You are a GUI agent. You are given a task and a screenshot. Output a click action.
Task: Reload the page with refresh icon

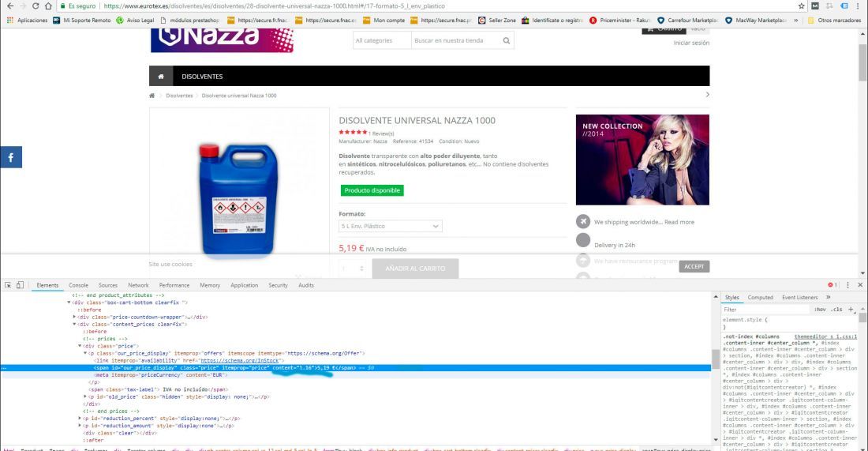[x=36, y=6]
